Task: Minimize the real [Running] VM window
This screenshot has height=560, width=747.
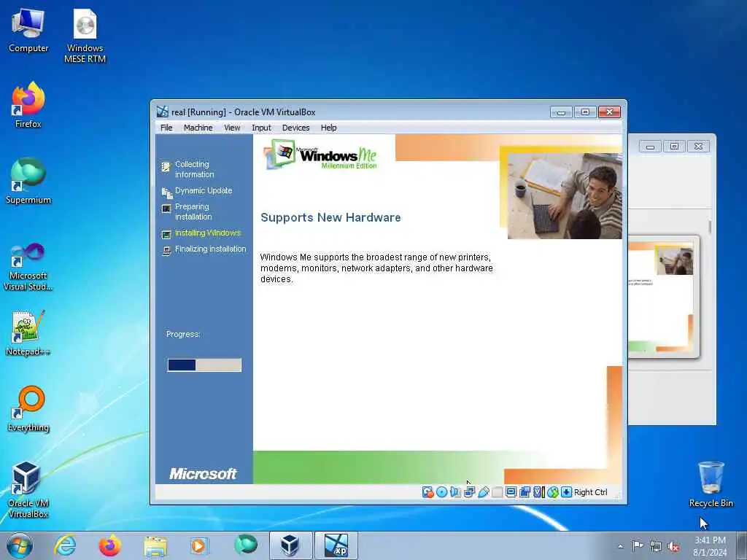Action: coord(561,112)
